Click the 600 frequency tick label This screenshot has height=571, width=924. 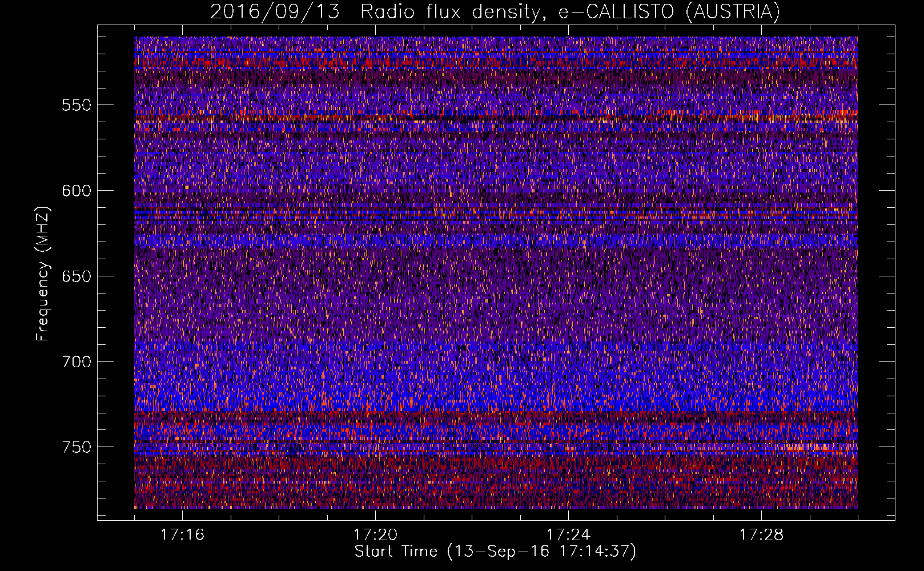coord(77,191)
